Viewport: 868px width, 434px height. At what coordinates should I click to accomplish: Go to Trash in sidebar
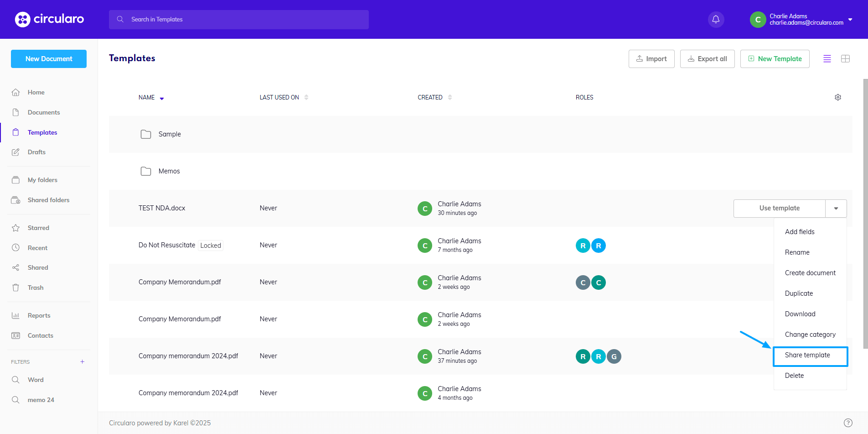[x=36, y=288]
